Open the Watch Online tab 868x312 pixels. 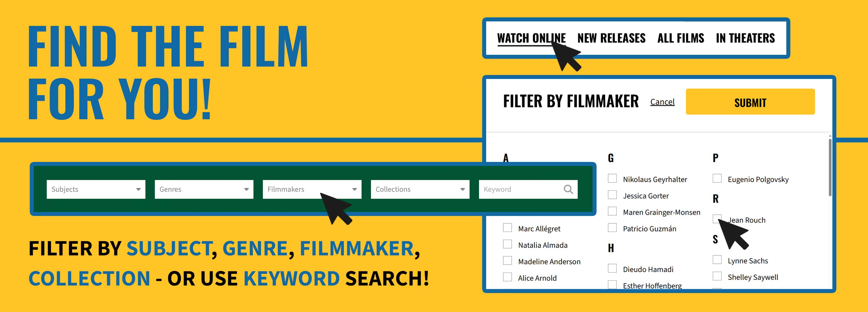531,38
